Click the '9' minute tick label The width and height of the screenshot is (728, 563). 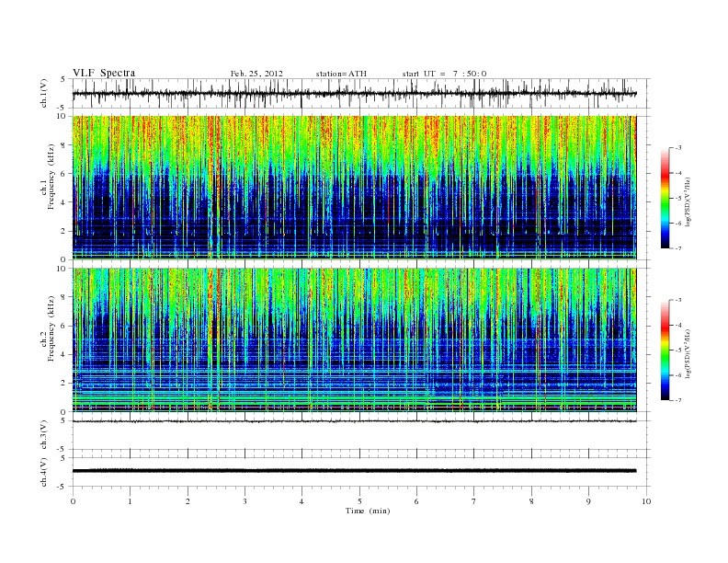[x=588, y=501]
